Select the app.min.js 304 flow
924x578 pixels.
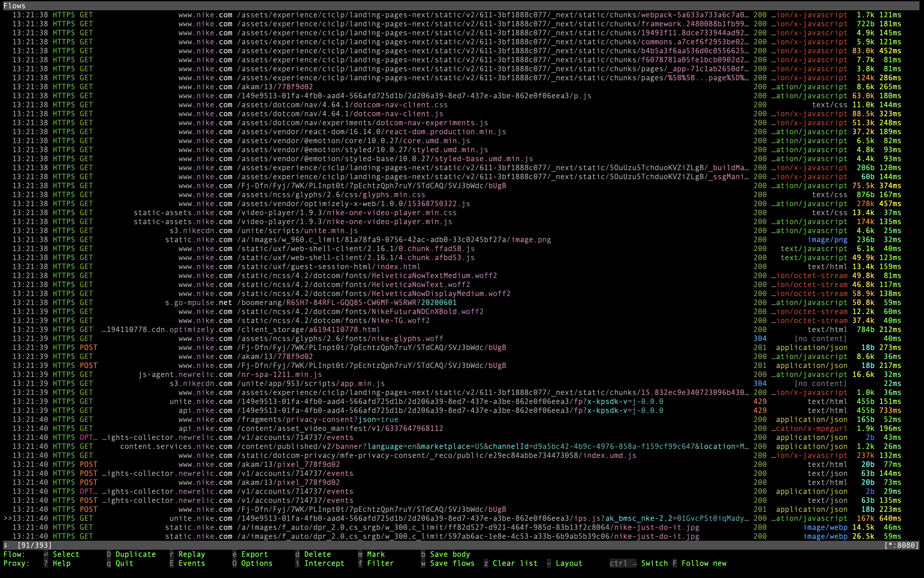point(462,383)
